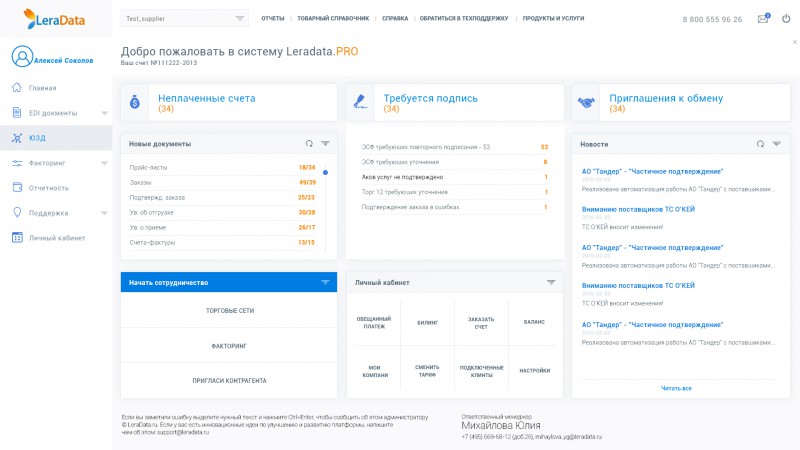
Task: Click the ФАКТОРИНГ cooperation button
Action: 230,345
